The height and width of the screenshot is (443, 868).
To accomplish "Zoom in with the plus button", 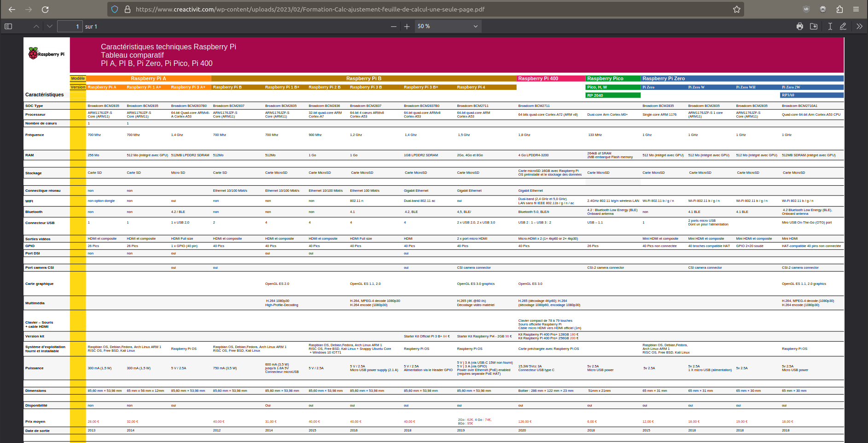I will (x=407, y=26).
